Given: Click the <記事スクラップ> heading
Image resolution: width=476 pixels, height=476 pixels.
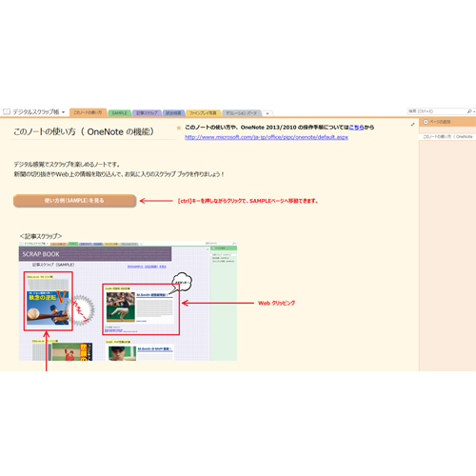Looking at the screenshot, I should (x=41, y=236).
